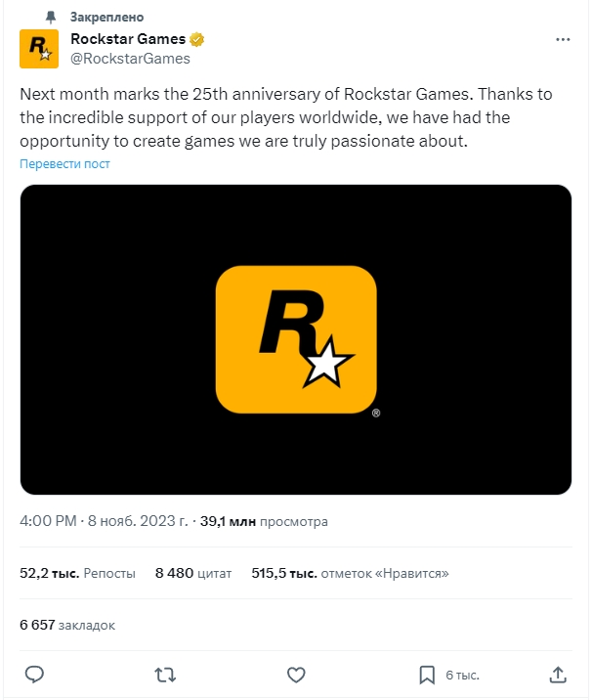Open the @RockstarGames handle link
This screenshot has width=592, height=700.
point(130,59)
